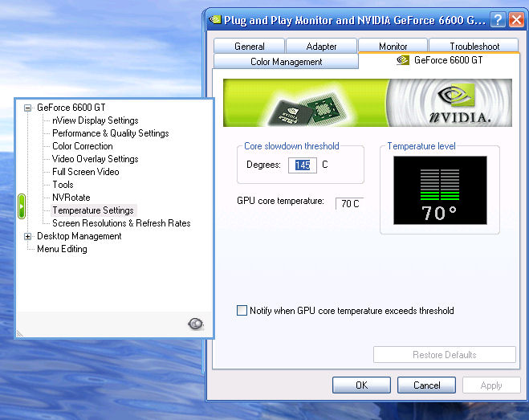
Task: Click the resize grip on the tree menu panel
Action: coord(20,333)
